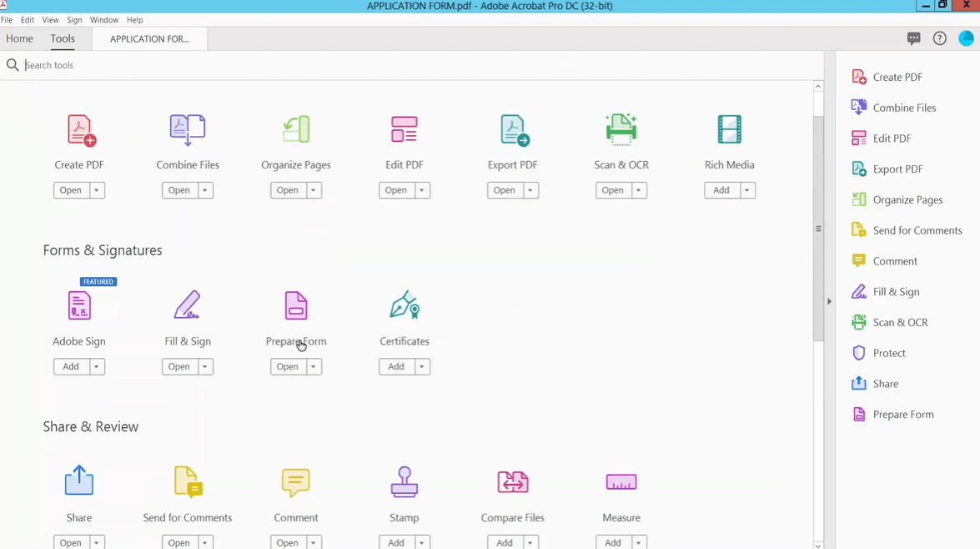980x549 pixels.
Task: Open Protect in the right sidebar
Action: (888, 353)
